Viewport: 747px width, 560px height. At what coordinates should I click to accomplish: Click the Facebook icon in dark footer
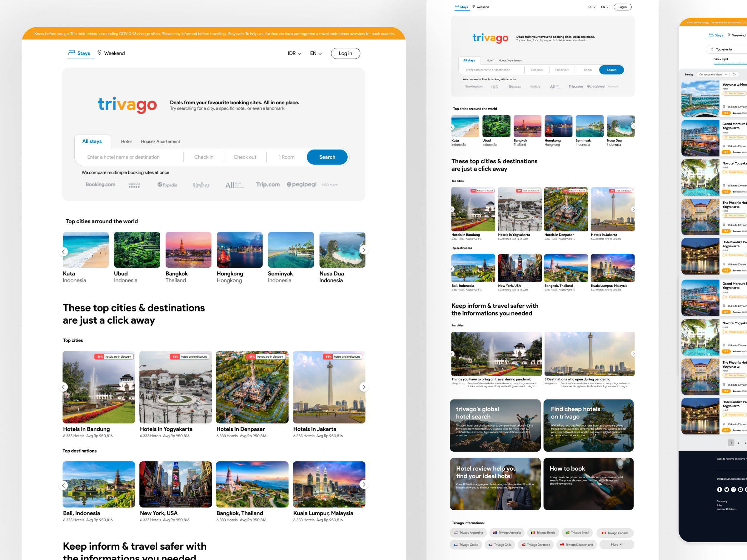coord(719,489)
